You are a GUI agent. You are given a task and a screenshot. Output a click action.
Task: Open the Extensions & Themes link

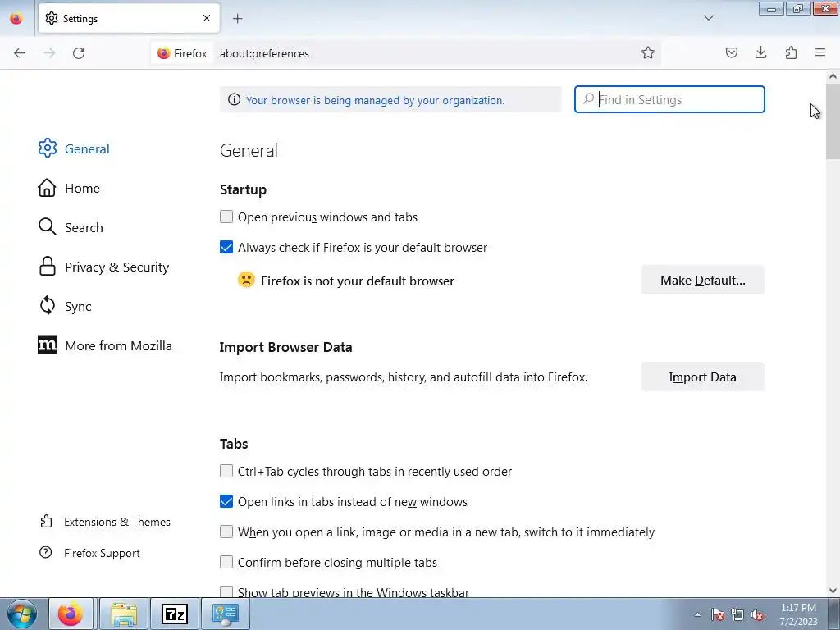117,522
